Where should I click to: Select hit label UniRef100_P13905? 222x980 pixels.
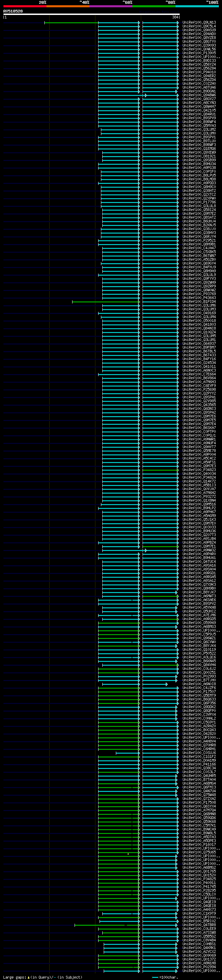[x=199, y=53]
